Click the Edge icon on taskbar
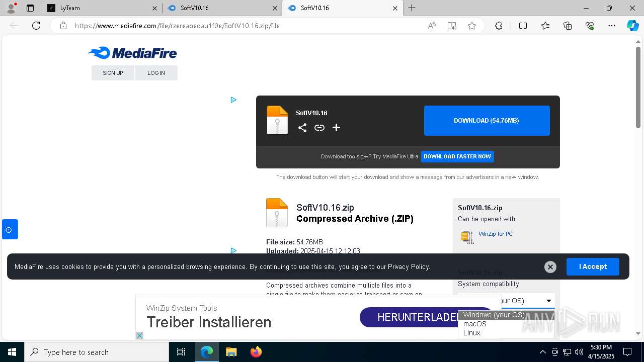 pos(207,352)
